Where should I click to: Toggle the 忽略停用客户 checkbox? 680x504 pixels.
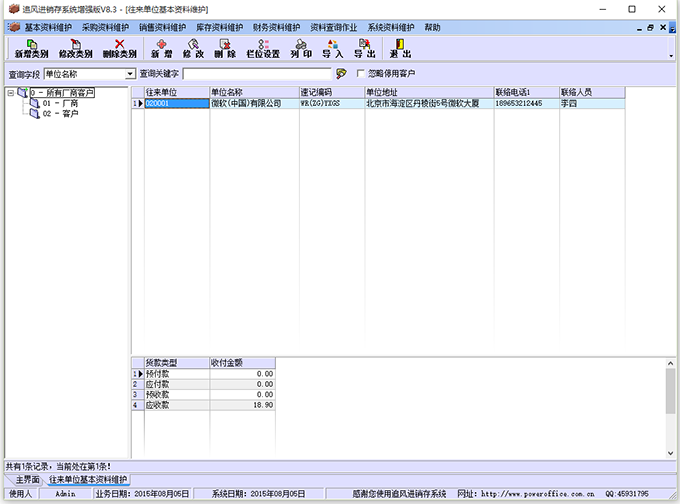361,74
